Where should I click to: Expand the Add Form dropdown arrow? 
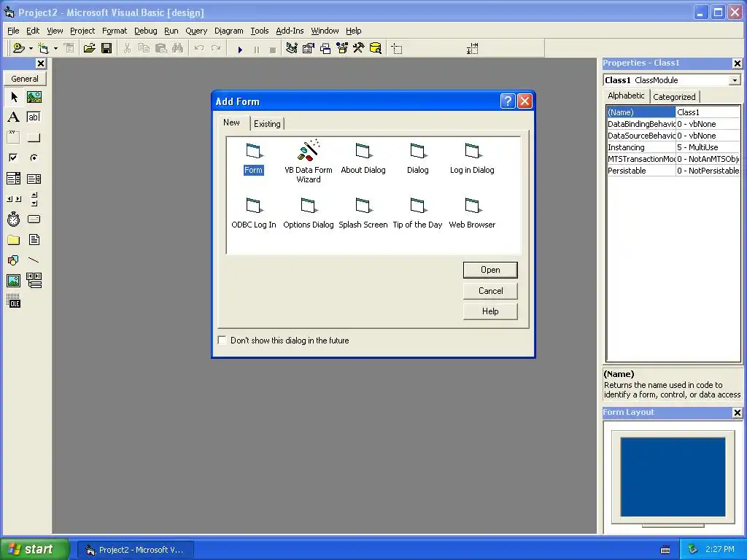coord(55,49)
